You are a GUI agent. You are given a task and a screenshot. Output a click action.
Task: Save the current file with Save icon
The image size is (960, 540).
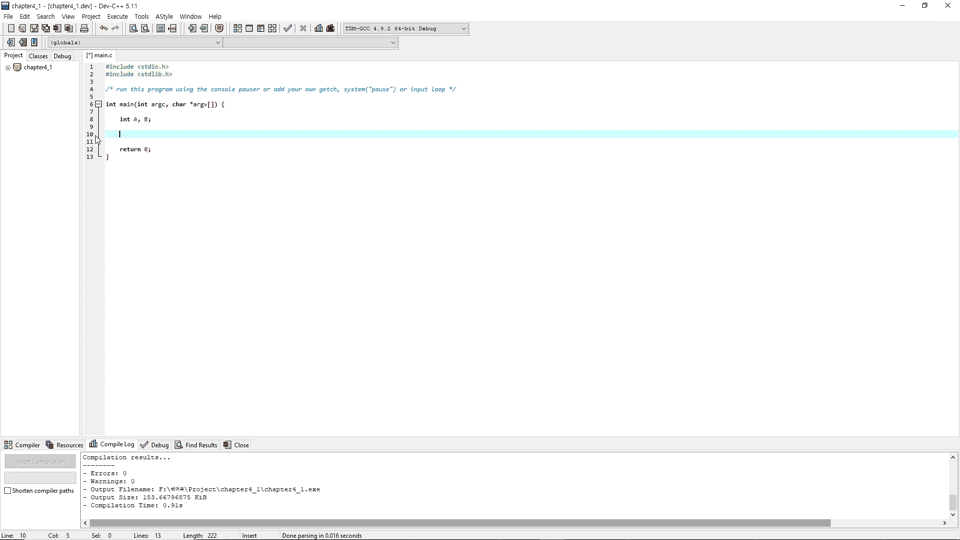coord(34,28)
